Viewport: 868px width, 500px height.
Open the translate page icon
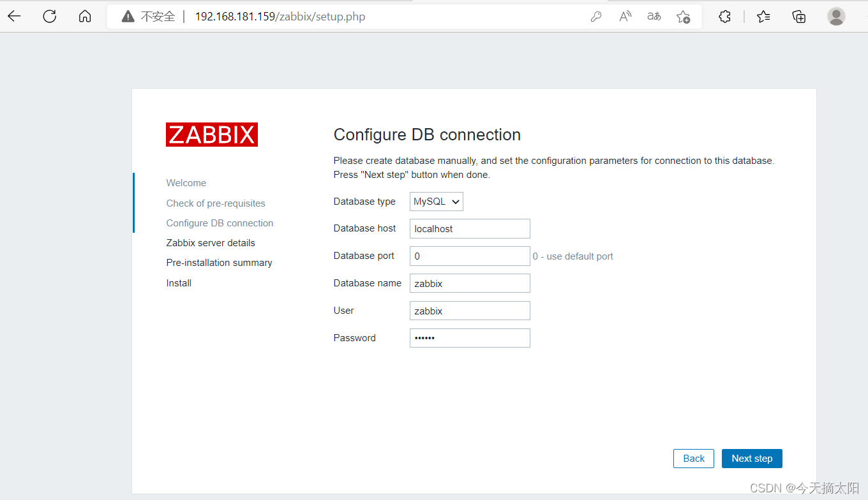654,17
